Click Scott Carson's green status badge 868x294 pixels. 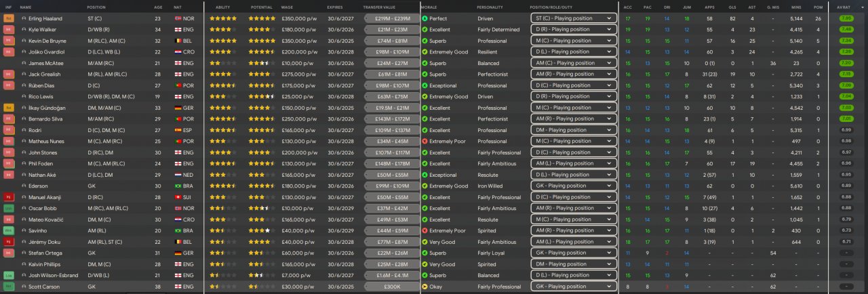point(9,287)
